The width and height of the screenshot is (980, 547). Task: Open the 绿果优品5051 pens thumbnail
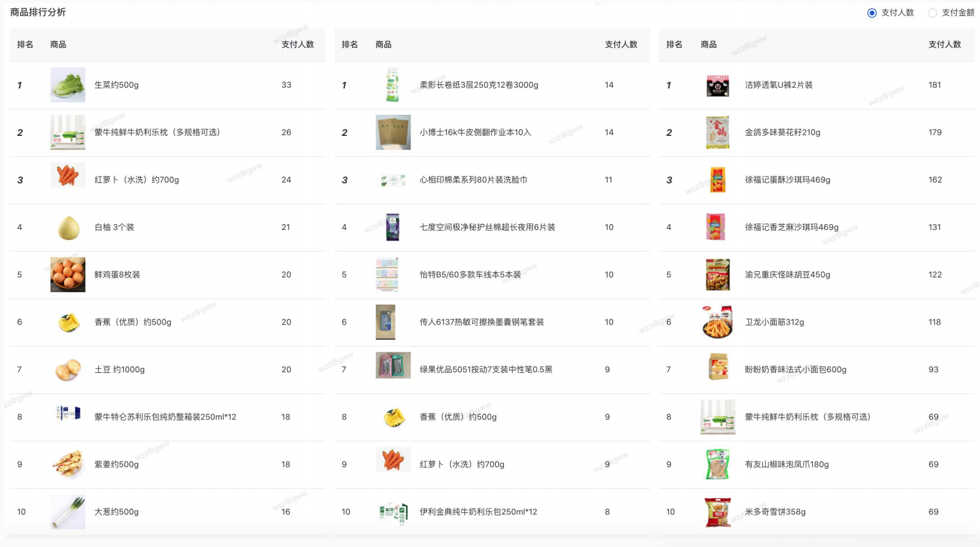tap(393, 365)
